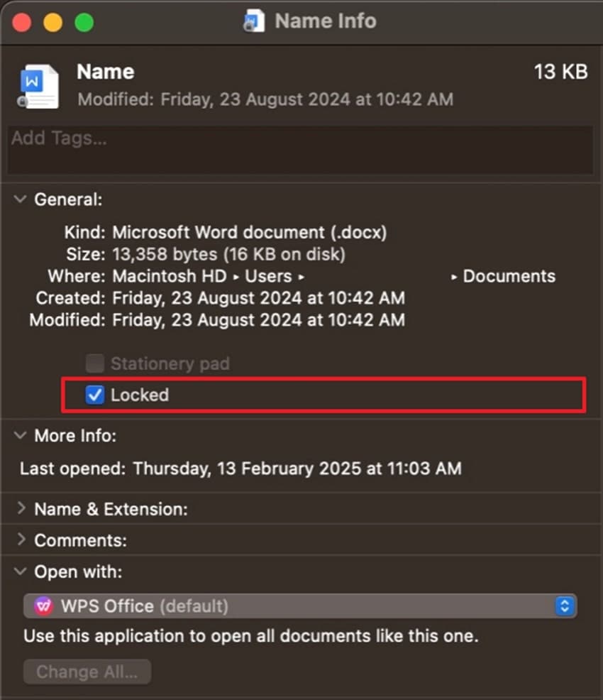Image resolution: width=603 pixels, height=700 pixels.
Task: Expand the Comments section
Action: [x=21, y=540]
